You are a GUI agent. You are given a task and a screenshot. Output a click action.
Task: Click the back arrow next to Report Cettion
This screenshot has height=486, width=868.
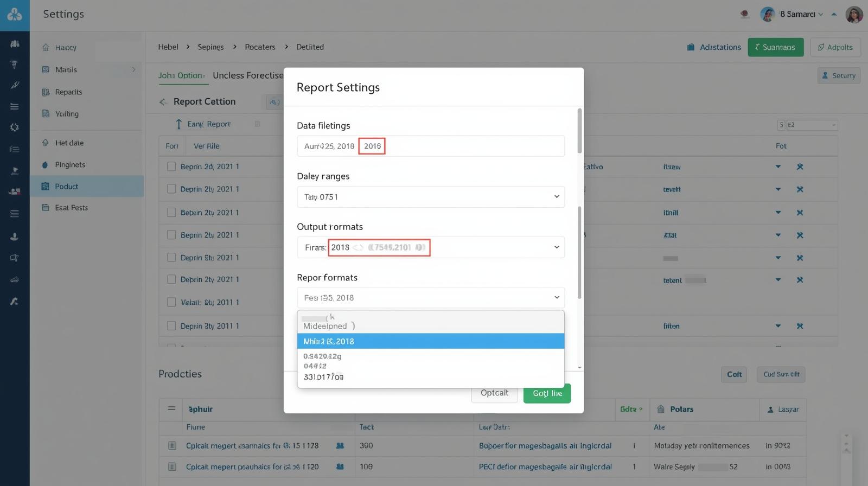[163, 102]
